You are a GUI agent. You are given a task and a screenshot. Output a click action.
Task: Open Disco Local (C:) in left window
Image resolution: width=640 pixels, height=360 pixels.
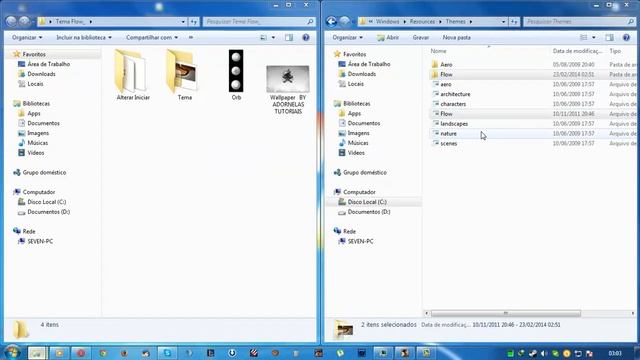[47, 202]
